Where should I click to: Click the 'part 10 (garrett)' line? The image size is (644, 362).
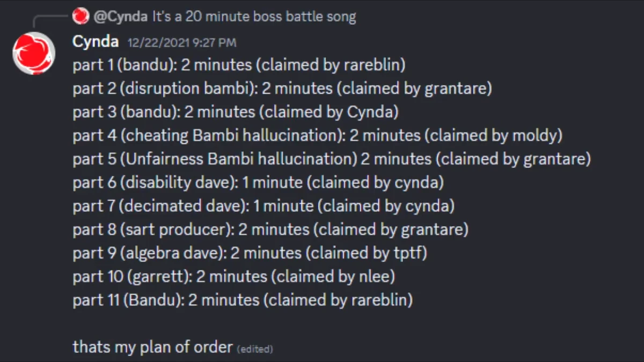(x=234, y=277)
